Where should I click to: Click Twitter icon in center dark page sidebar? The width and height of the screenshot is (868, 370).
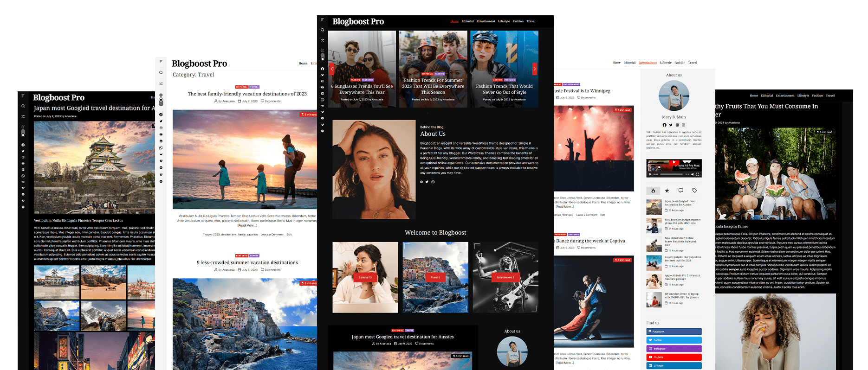(322, 75)
